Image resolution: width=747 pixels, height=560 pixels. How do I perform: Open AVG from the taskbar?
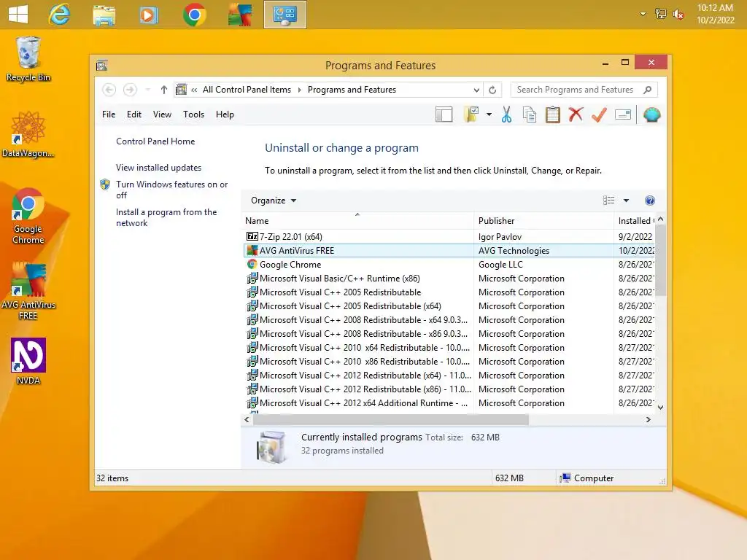click(240, 15)
